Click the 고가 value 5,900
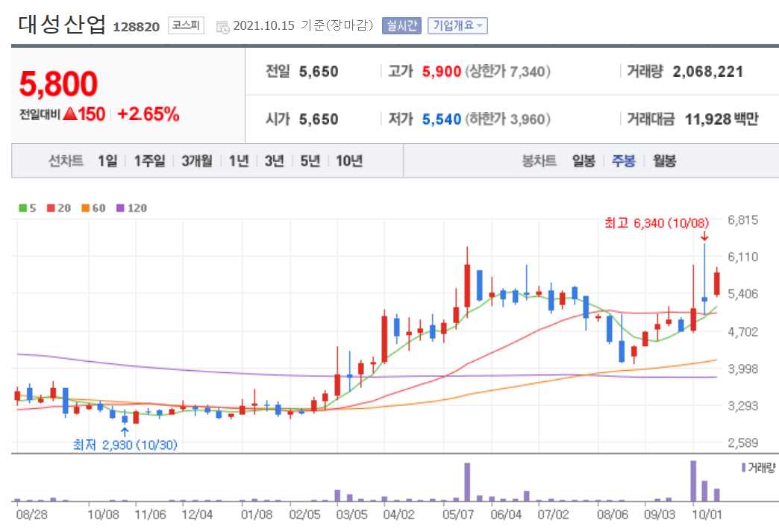Viewport: 779px width, 532px height. click(x=442, y=72)
